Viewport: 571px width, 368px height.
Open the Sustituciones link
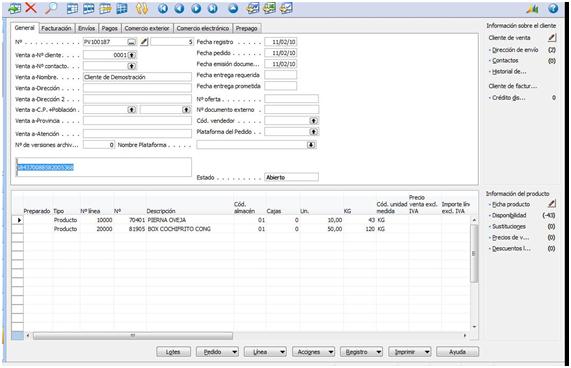[509, 226]
